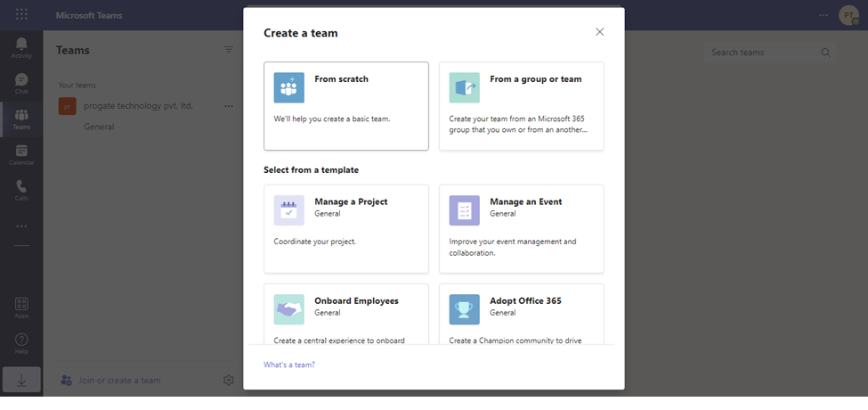Click the Search teams input field

pos(761,53)
